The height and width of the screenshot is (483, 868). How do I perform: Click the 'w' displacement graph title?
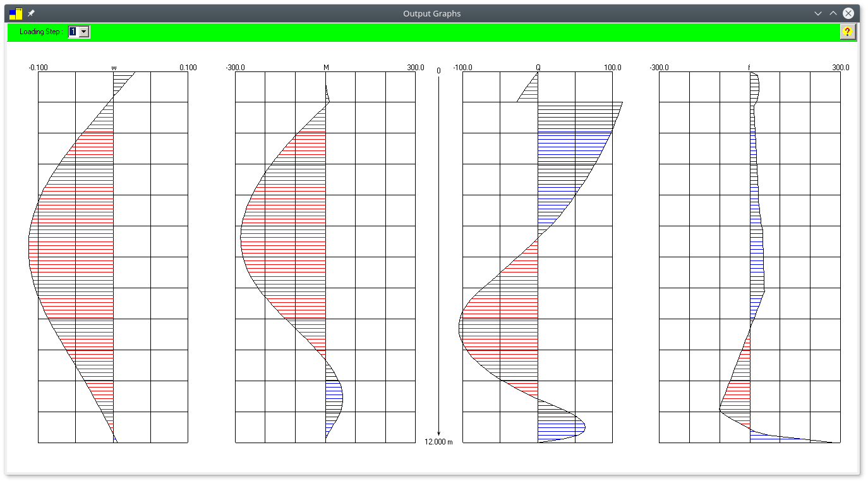(x=114, y=68)
